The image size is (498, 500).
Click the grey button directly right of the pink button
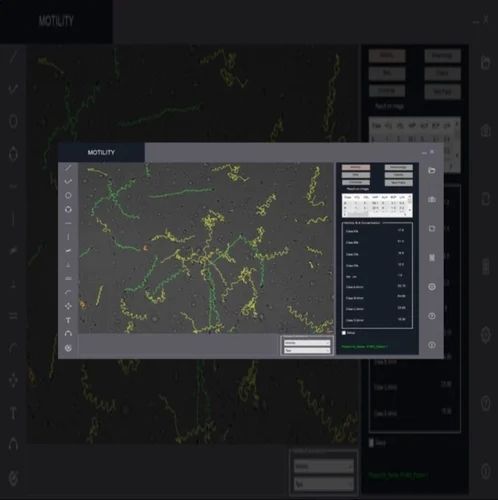[398, 167]
